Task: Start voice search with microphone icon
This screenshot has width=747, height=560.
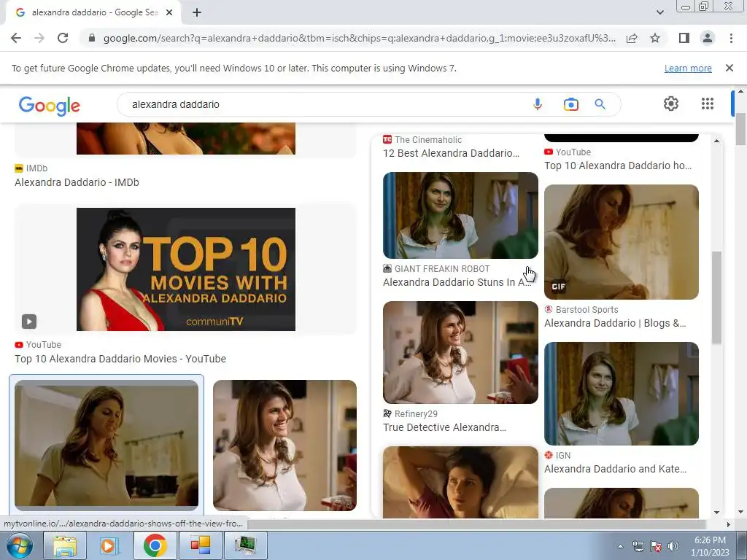Action: pyautogui.click(x=538, y=104)
